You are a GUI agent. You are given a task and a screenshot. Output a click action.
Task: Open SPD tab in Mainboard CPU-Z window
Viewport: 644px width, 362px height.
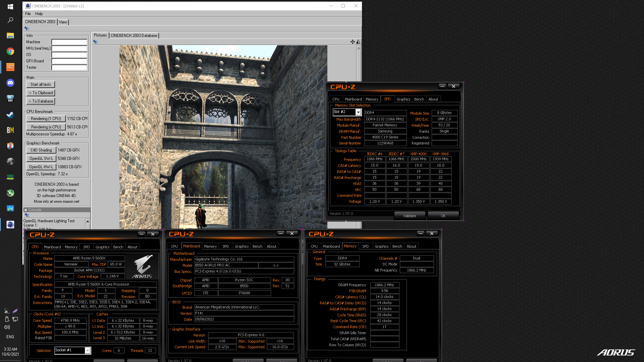226,246
